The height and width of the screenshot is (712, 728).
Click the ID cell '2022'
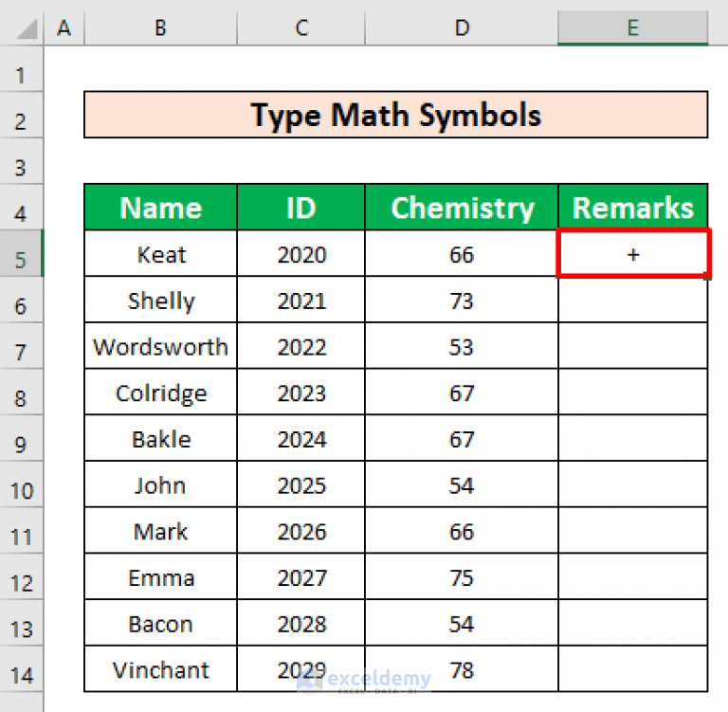tap(301, 346)
